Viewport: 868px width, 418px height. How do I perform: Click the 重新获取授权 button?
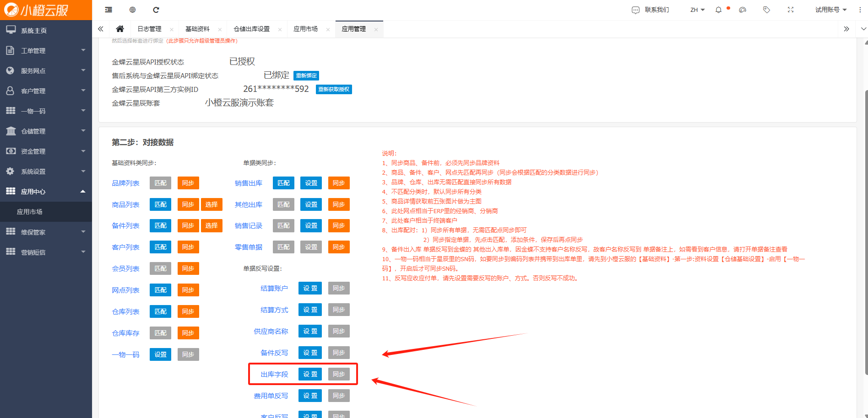pos(334,89)
